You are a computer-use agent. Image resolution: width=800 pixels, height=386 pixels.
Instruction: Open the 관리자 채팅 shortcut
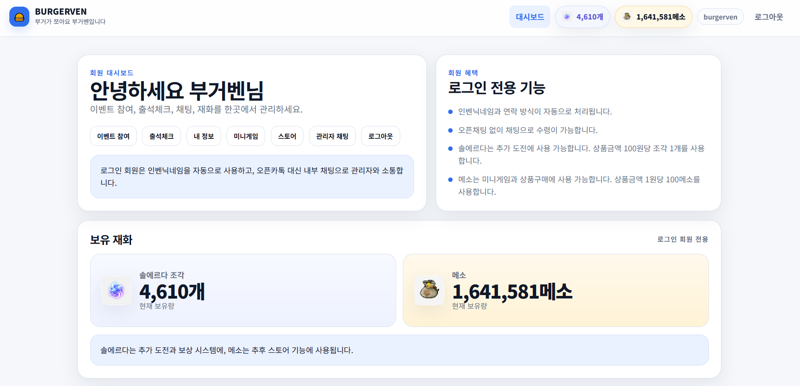332,136
